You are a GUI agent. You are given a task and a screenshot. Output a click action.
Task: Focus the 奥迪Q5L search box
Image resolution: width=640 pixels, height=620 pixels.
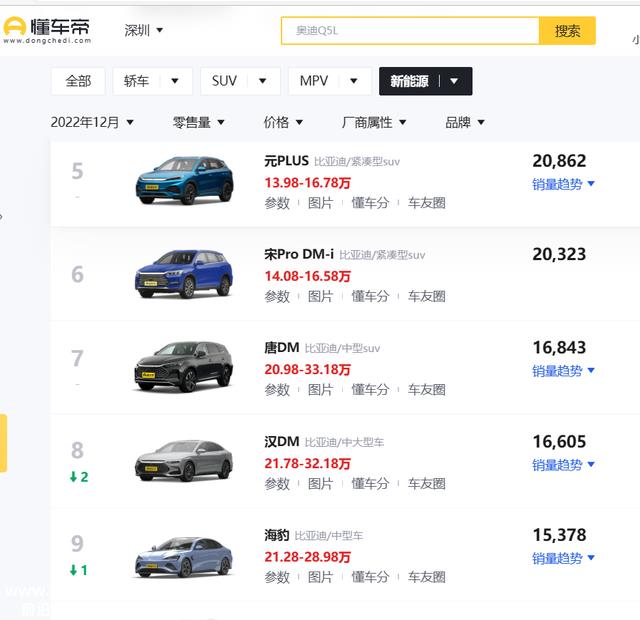click(x=410, y=31)
